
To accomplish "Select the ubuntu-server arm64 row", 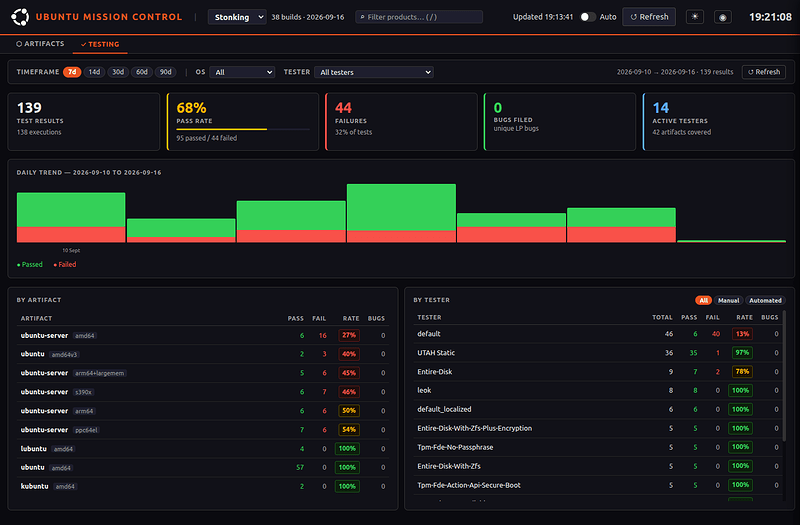I will coord(203,411).
